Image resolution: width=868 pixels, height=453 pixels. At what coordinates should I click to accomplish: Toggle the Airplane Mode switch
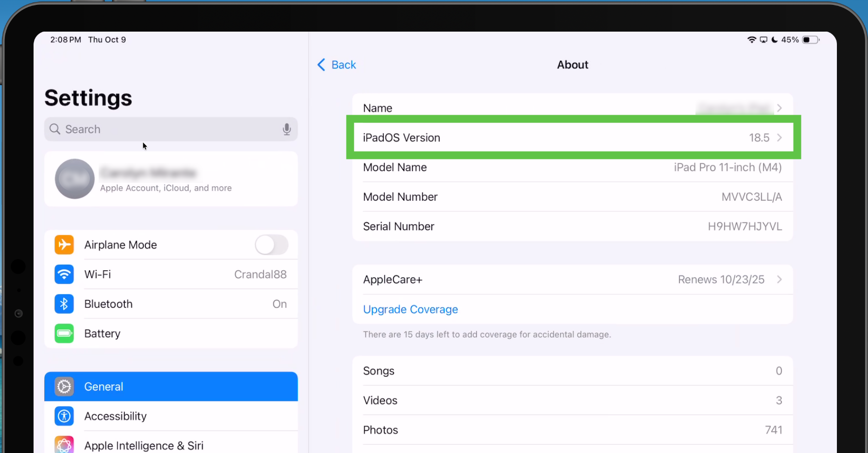click(x=272, y=244)
